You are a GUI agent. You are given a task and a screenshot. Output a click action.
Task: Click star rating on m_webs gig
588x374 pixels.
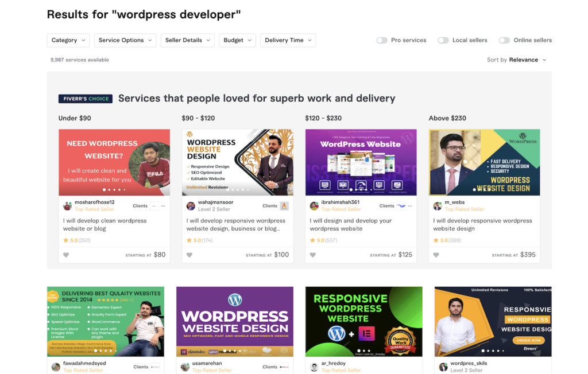[447, 240]
